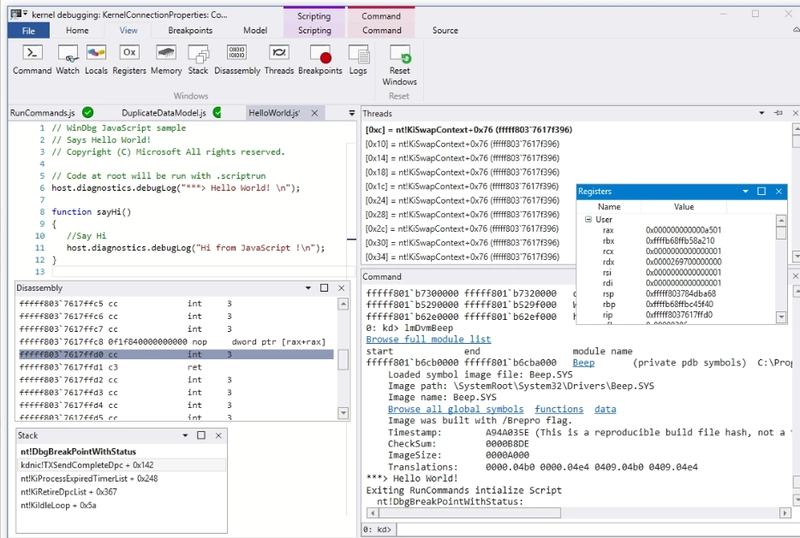Screen dimensions: 800x538
Task: Select disassembly line fffff803`7617ffd1 ret
Action: tap(176, 367)
